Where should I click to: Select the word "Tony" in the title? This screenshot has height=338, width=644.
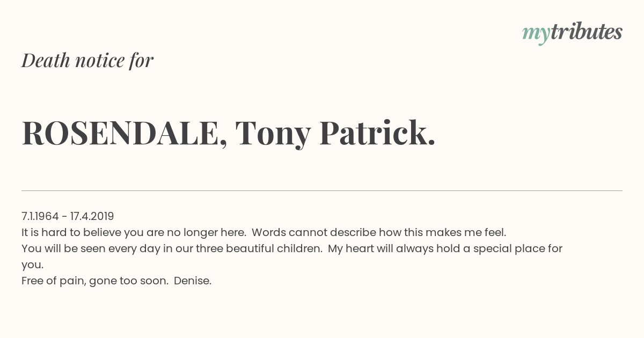(x=273, y=133)
